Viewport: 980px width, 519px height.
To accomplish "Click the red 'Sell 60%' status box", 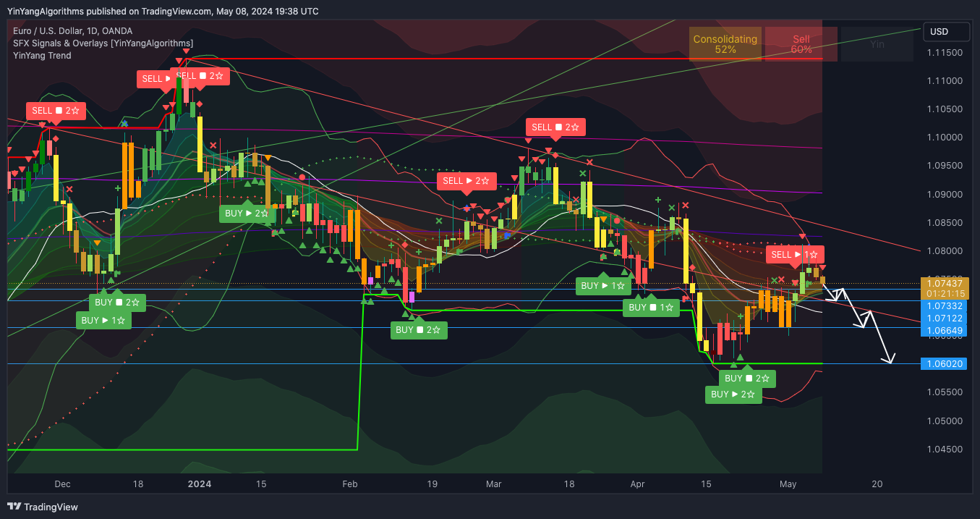I will coord(801,44).
